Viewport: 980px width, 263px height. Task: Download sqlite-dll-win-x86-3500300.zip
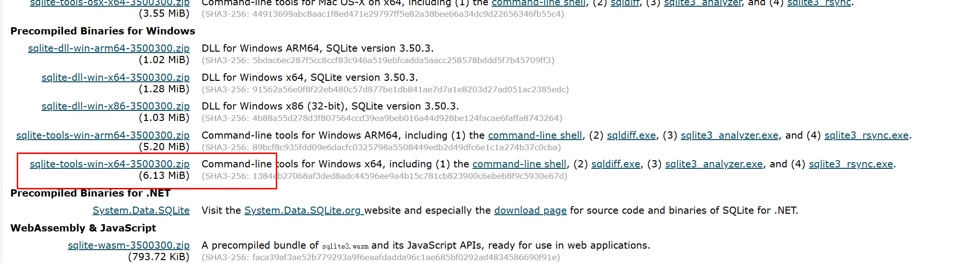point(115,106)
